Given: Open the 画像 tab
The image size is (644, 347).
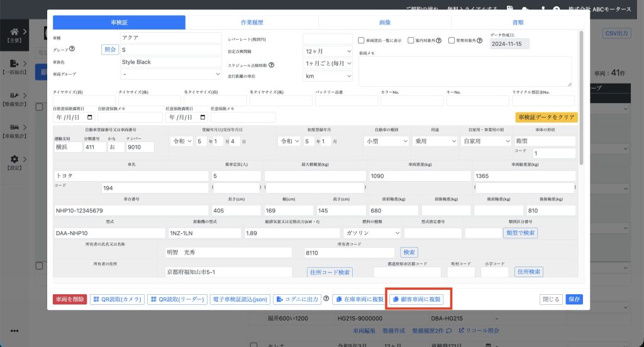Looking at the screenshot, I should (x=384, y=23).
